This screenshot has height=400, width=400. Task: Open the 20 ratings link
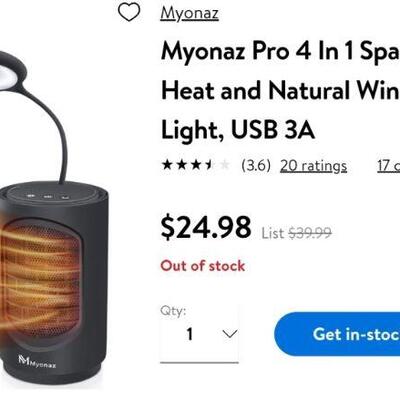pos(313,166)
